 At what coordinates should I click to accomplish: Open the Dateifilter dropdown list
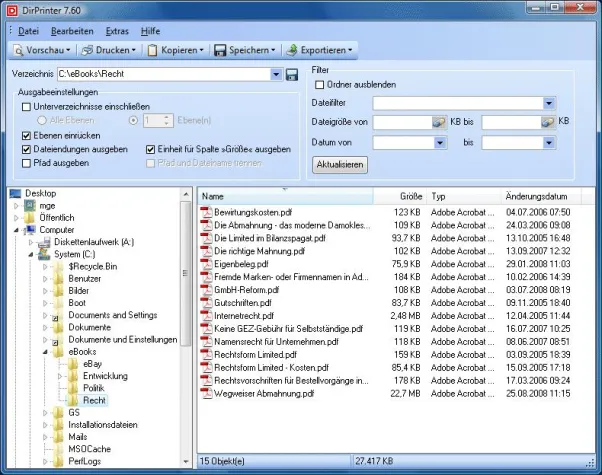[549, 102]
